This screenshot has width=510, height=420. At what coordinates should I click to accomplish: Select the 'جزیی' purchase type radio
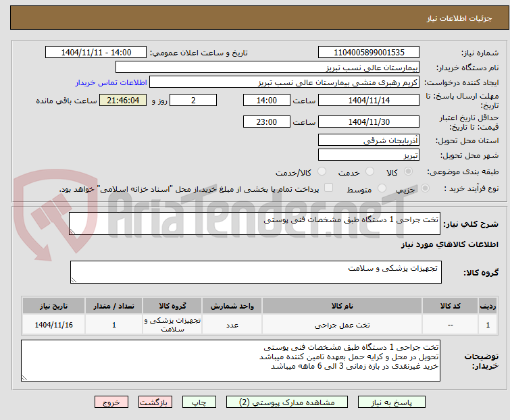click(x=425, y=188)
